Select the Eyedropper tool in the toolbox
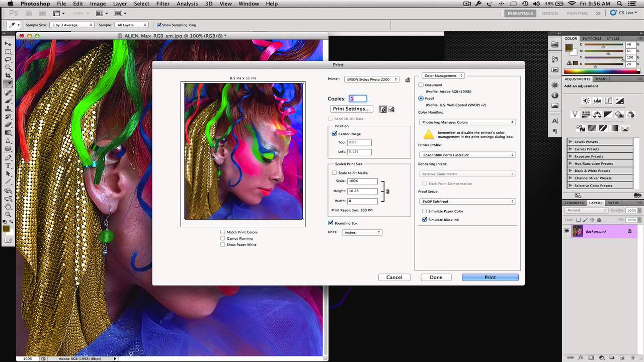Image resolution: width=644 pixels, height=362 pixels. click(8, 84)
